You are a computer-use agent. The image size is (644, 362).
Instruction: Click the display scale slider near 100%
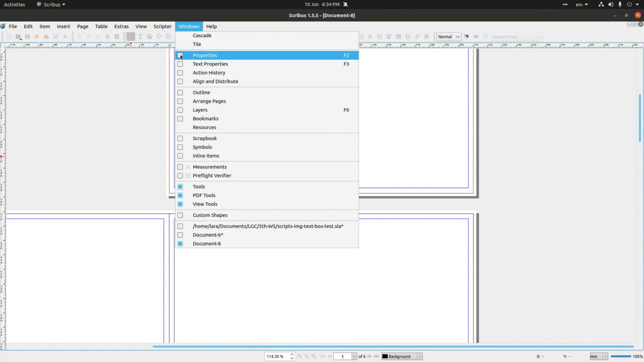tap(621, 356)
